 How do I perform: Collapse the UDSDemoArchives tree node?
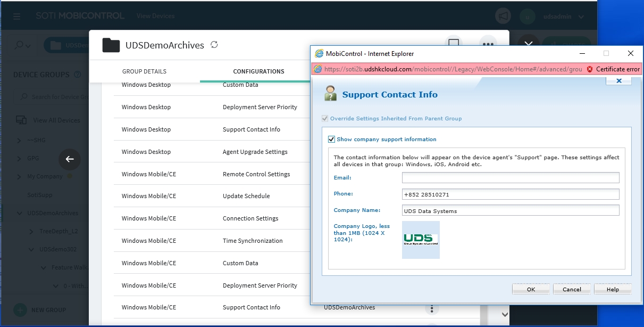coord(20,214)
